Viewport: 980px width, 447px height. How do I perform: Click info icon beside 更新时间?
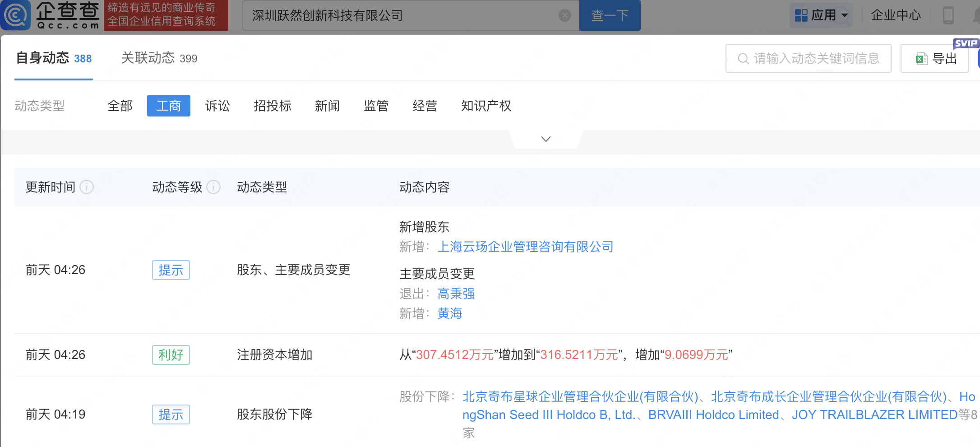[x=87, y=187]
